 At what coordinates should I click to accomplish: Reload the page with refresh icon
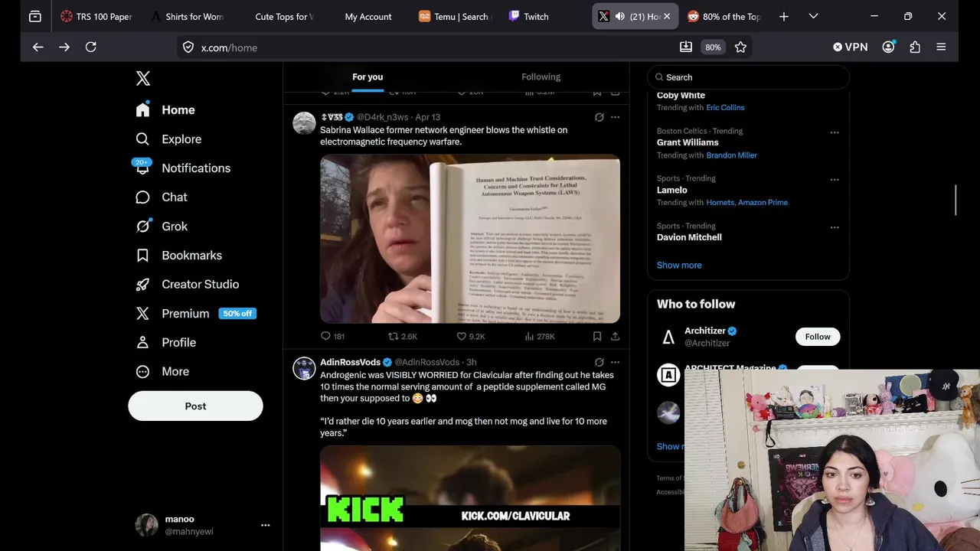(x=90, y=47)
